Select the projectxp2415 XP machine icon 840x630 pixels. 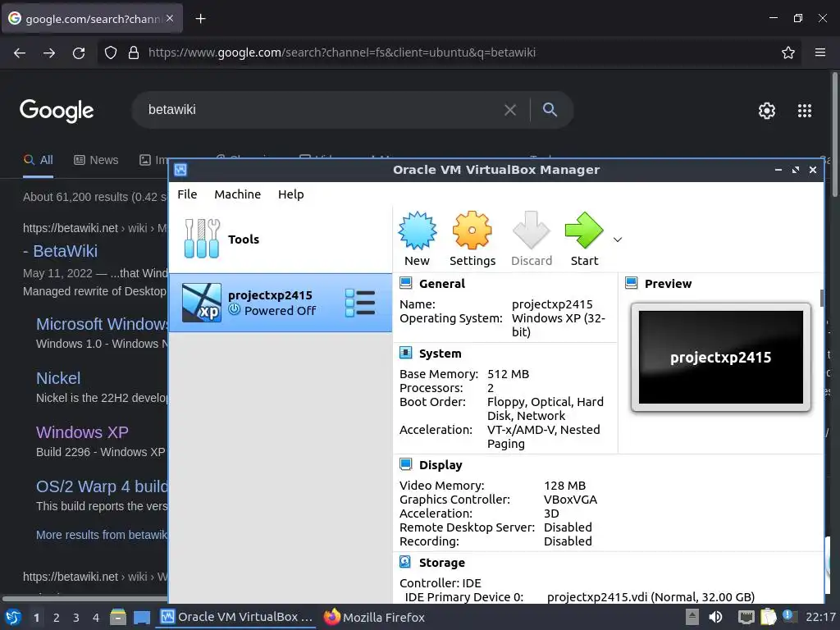pyautogui.click(x=202, y=303)
